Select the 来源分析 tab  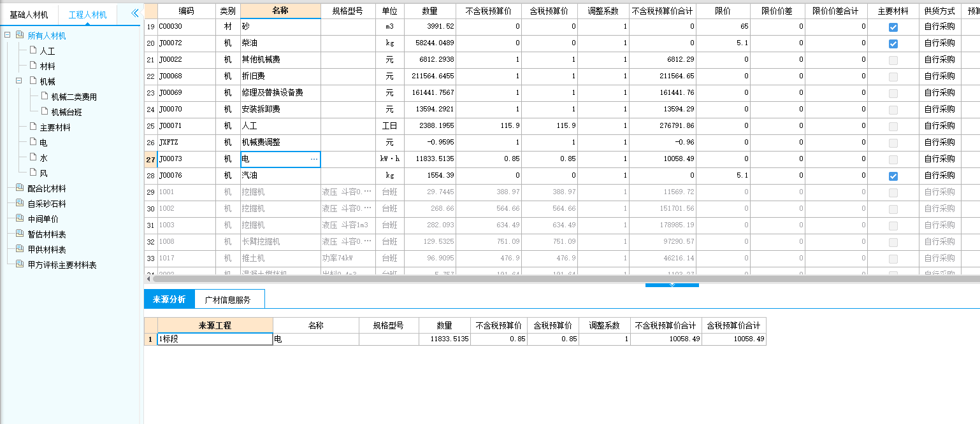169,299
